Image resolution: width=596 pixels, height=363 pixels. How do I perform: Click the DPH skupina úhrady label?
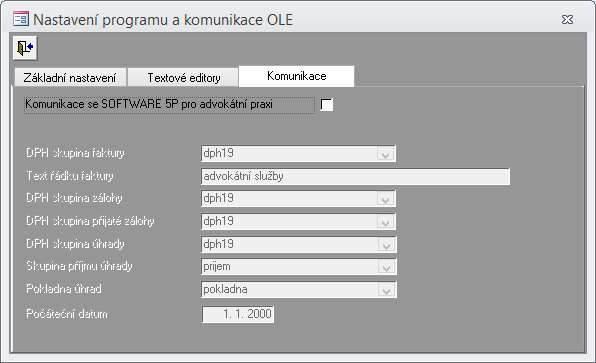(x=75, y=244)
